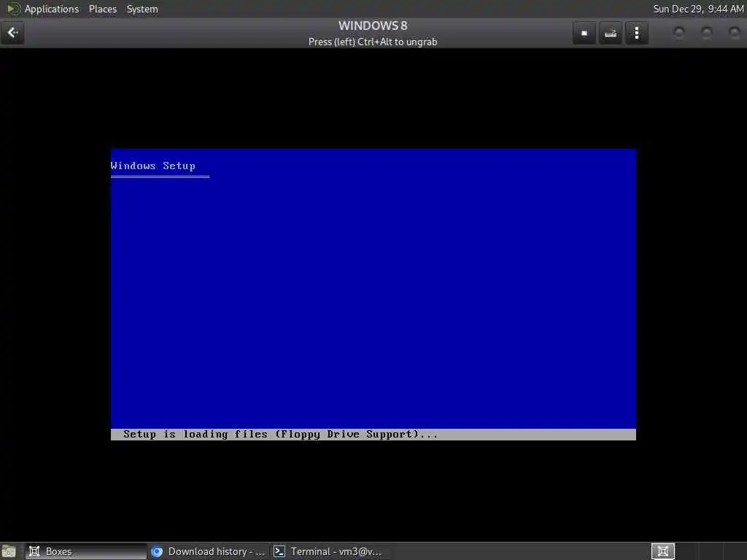Open the Places menu
The height and width of the screenshot is (560, 747).
(x=102, y=9)
